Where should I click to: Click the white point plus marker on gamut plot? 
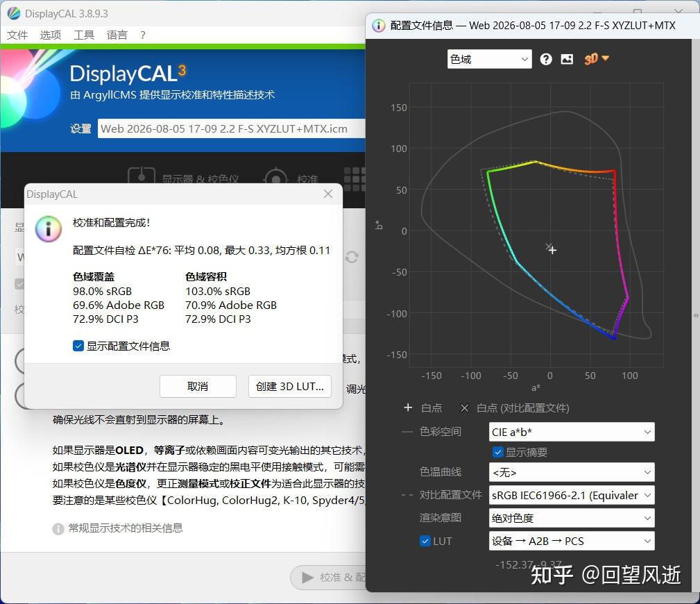(x=553, y=251)
